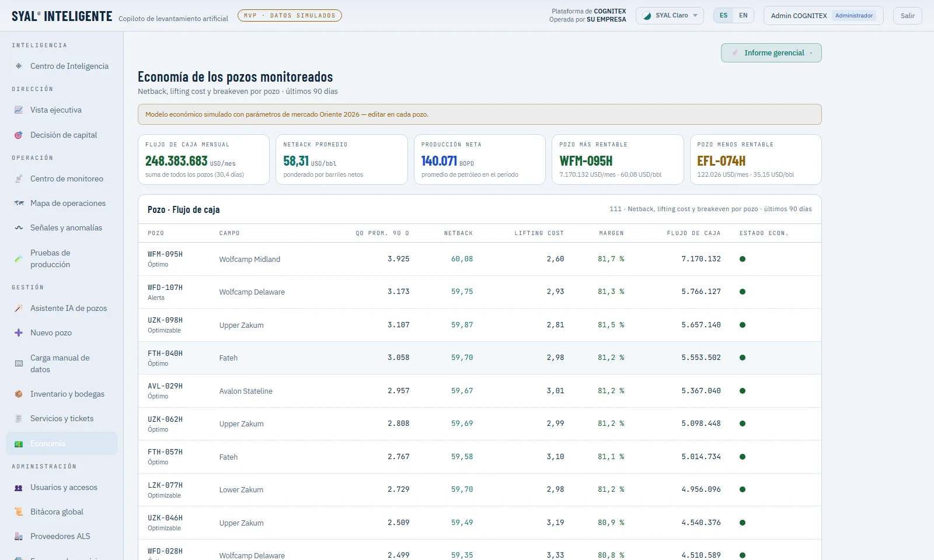The height and width of the screenshot is (560, 934).
Task: Sort by the Netback column header
Action: (458, 233)
